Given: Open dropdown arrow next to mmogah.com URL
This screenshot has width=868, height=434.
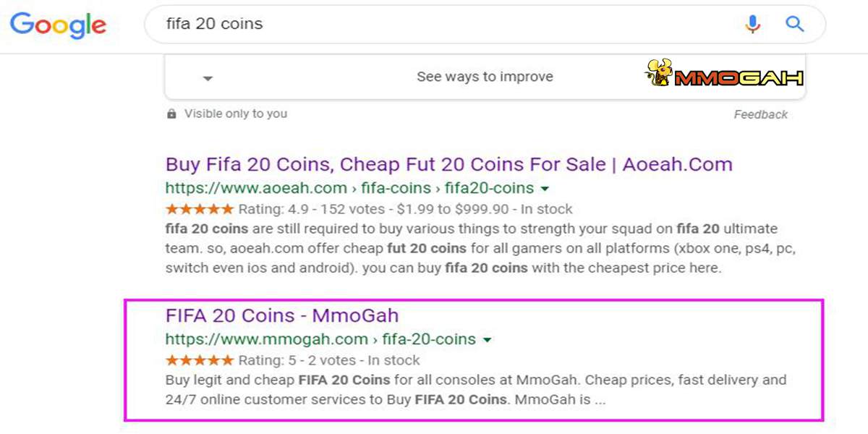Looking at the screenshot, I should pyautogui.click(x=487, y=340).
